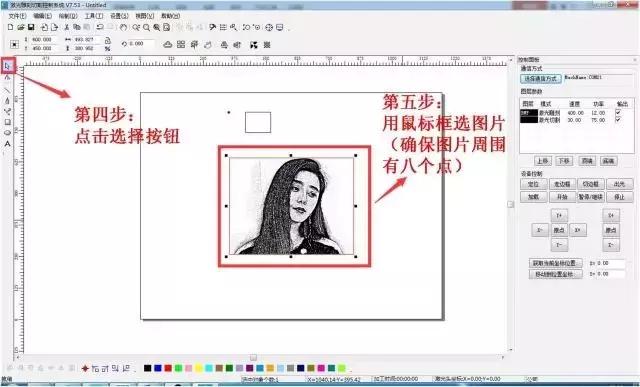Select the arrow selection tool
This screenshot has height=387, width=640.
(x=7, y=66)
